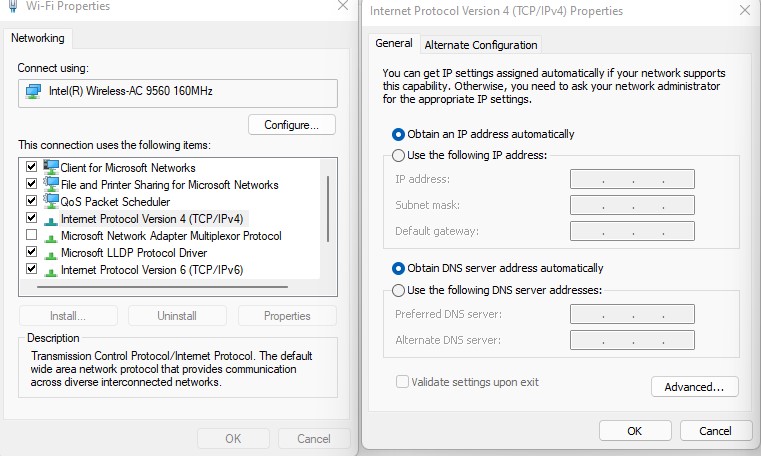This screenshot has height=456, width=761.
Task: Confirm IPv4 properties with OK
Action: pyautogui.click(x=634, y=431)
